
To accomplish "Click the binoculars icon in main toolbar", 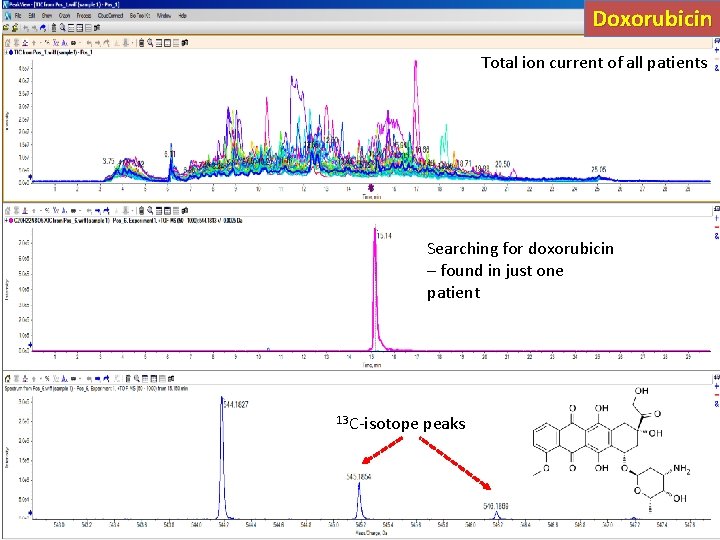I will point(97,28).
